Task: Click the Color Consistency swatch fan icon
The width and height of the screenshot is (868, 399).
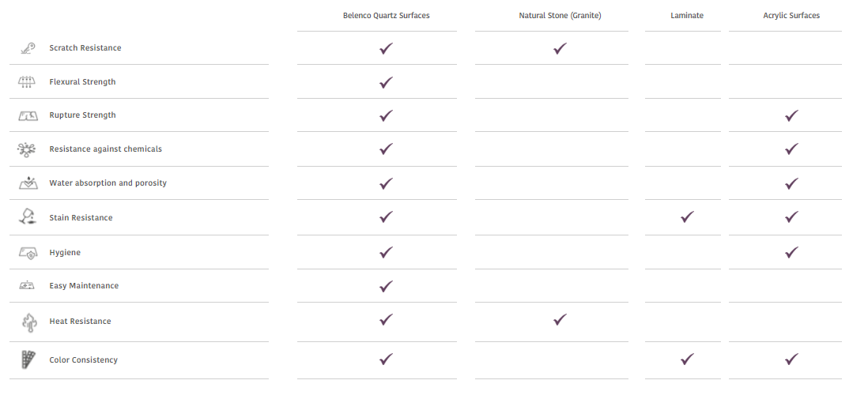Action: click(x=28, y=359)
